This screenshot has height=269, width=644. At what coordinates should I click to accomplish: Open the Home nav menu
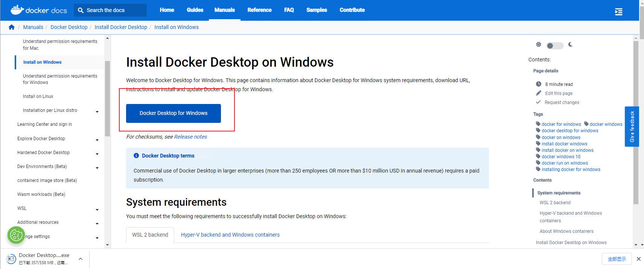[167, 10]
